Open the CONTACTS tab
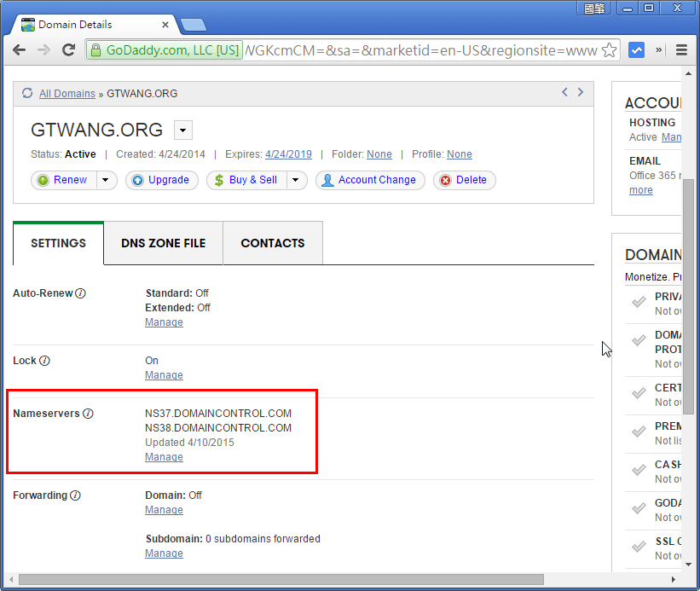The image size is (700, 591). coord(272,243)
